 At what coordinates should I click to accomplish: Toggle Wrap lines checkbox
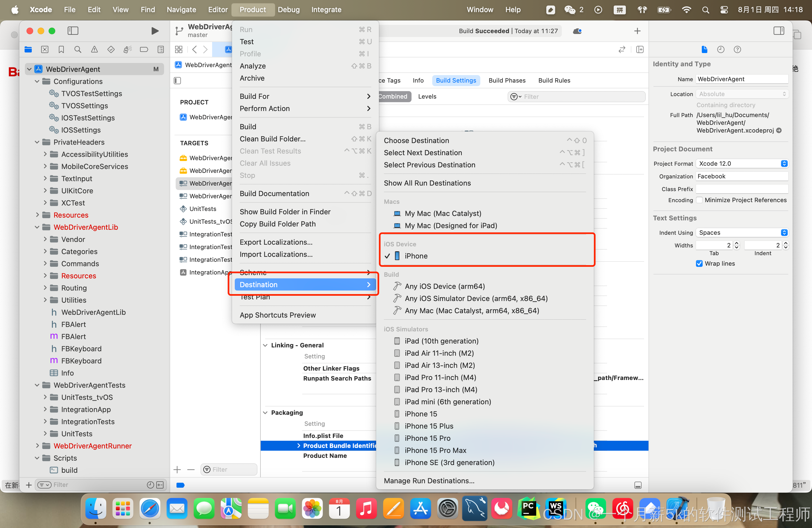(699, 263)
